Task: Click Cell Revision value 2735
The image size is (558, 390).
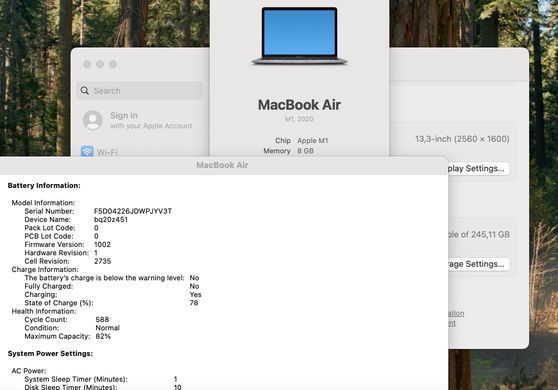Action: (102, 261)
